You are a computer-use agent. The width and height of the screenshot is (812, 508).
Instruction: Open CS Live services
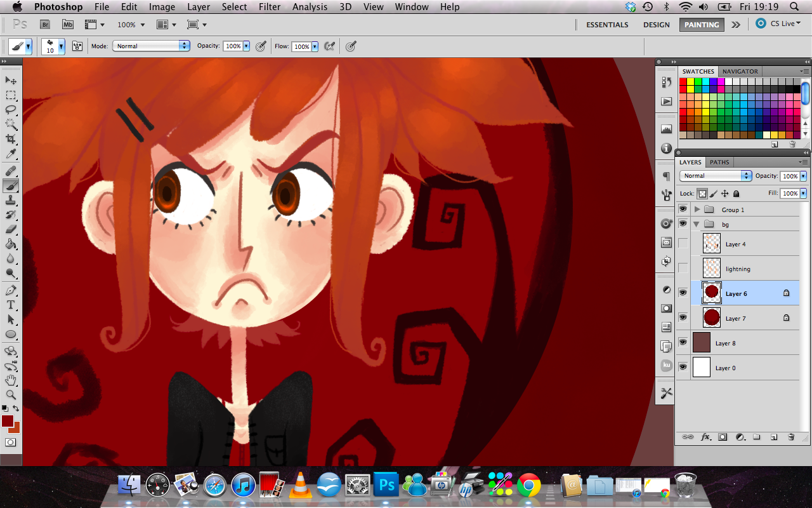pyautogui.click(x=778, y=23)
